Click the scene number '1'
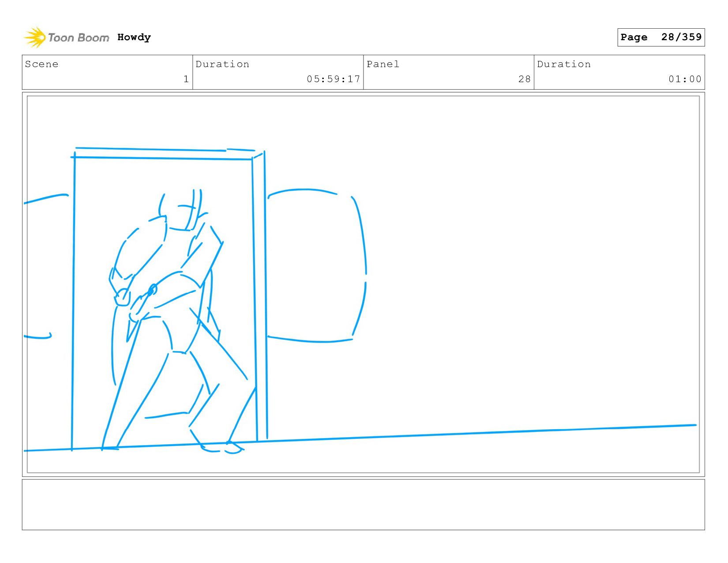 click(x=186, y=79)
